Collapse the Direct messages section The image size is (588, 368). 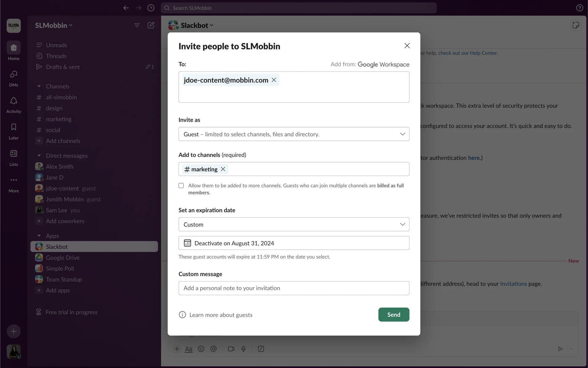click(x=39, y=156)
